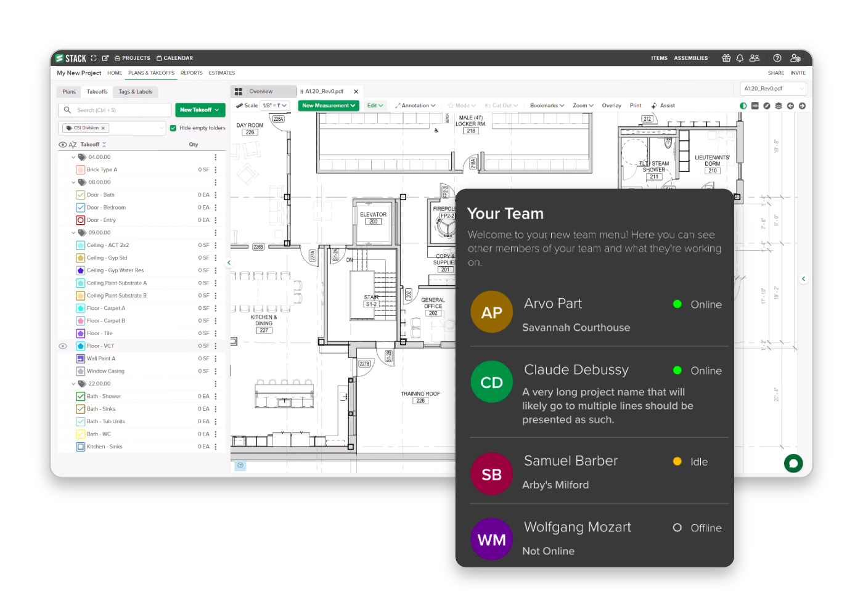The width and height of the screenshot is (863, 616).
Task: Click the gift box icon
Action: click(726, 58)
